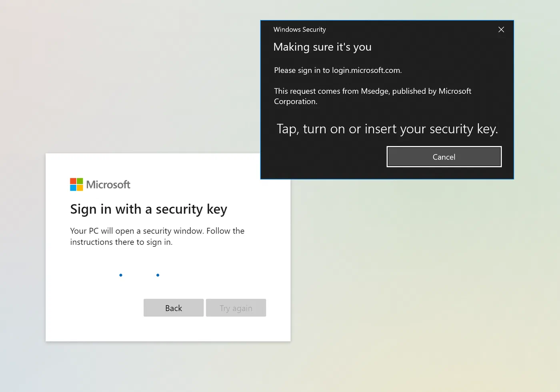Click the 'This request comes from Msedge' text

click(373, 91)
